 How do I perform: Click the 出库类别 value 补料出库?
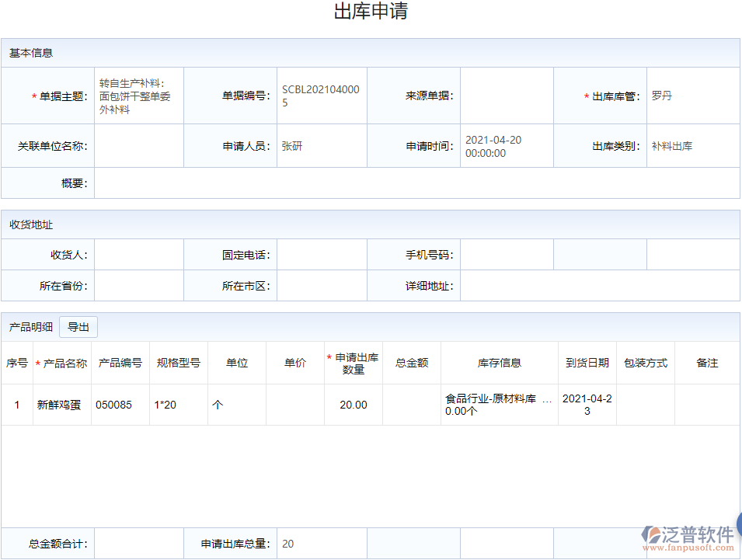(x=693, y=145)
